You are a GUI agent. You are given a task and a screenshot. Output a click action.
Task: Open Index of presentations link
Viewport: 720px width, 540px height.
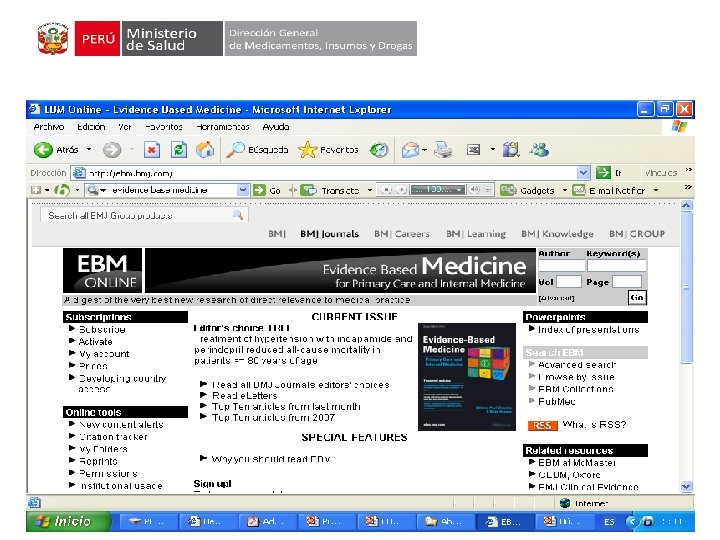[x=589, y=329]
